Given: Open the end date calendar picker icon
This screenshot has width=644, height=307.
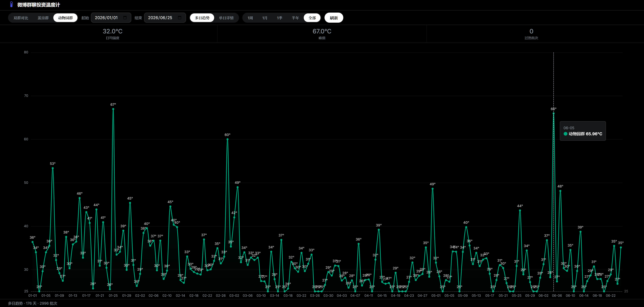Looking at the screenshot, I should 179,18.
